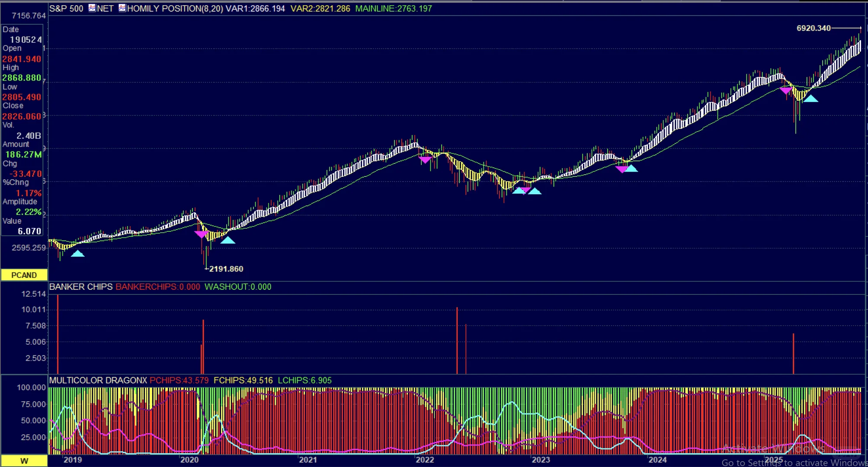Select the BANKER CHIPS indicator title
Viewport: 868px width, 467px height.
click(81, 287)
